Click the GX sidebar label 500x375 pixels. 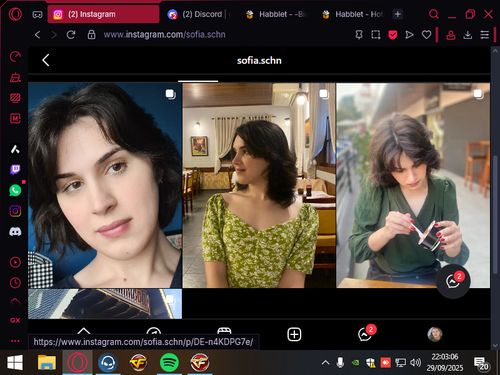[15, 320]
